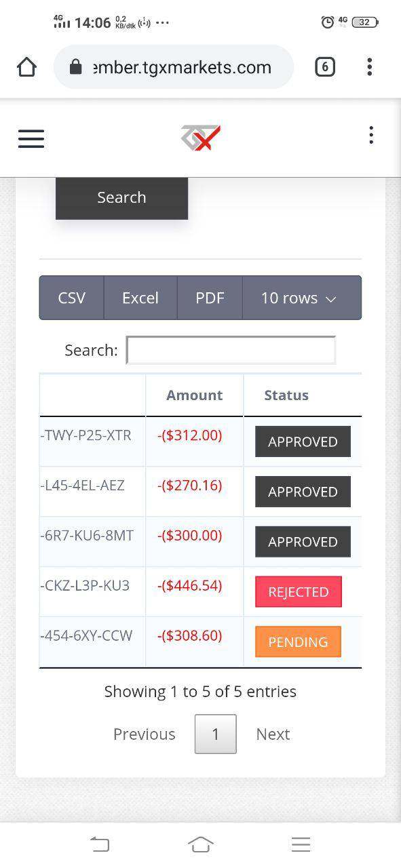Tap the padlock icon in address bar
401x868 pixels.
76,66
